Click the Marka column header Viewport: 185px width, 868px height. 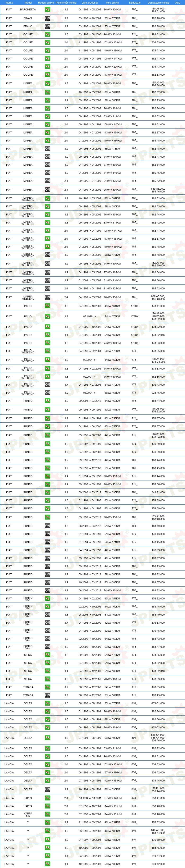[9, 3]
